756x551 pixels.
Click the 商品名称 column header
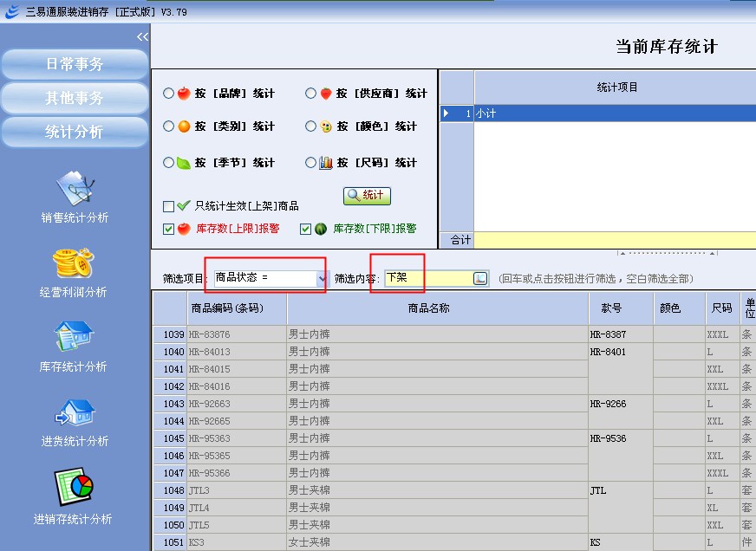tap(438, 308)
